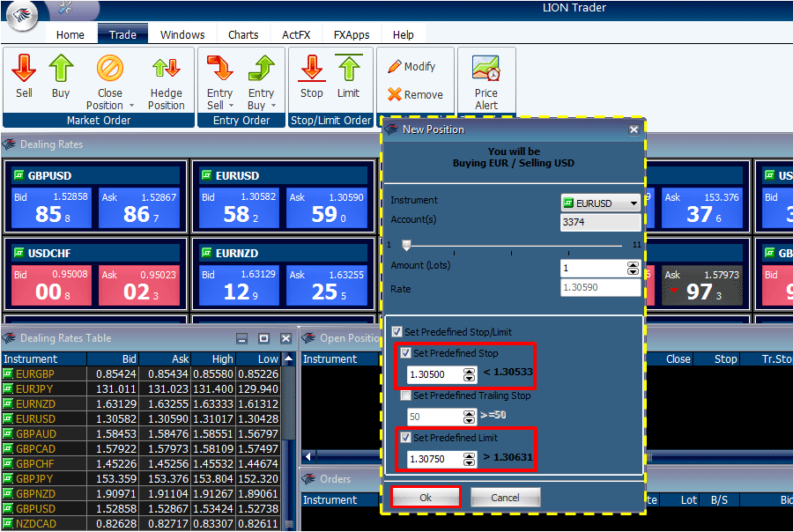793x532 pixels.
Task: Click the Remove order button
Action: point(415,94)
